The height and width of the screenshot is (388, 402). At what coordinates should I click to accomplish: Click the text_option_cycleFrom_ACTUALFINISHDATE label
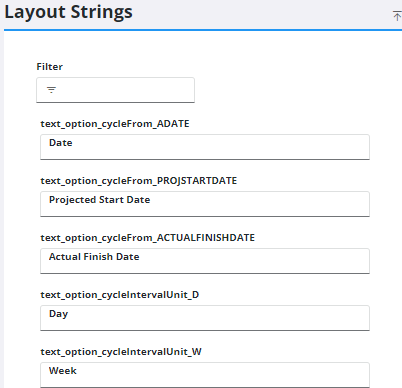coord(147,238)
